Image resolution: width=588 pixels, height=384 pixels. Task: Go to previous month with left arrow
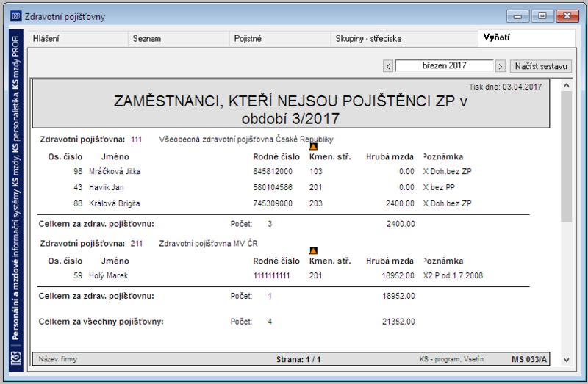pos(388,66)
